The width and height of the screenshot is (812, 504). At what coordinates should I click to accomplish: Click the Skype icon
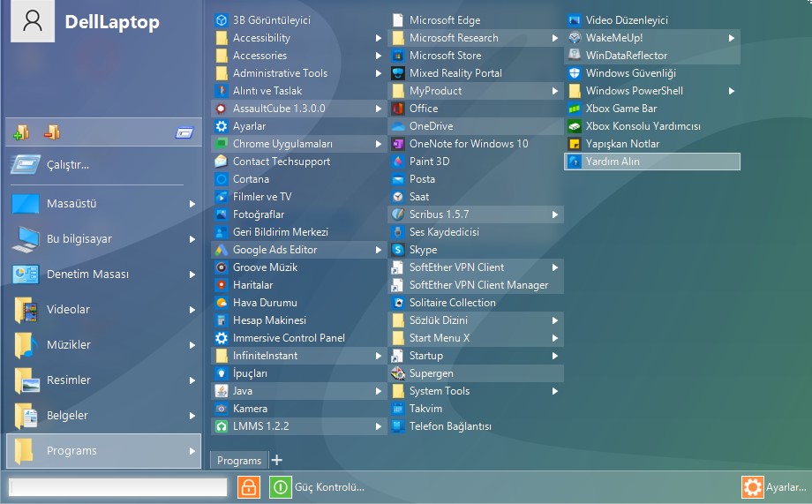coord(398,250)
